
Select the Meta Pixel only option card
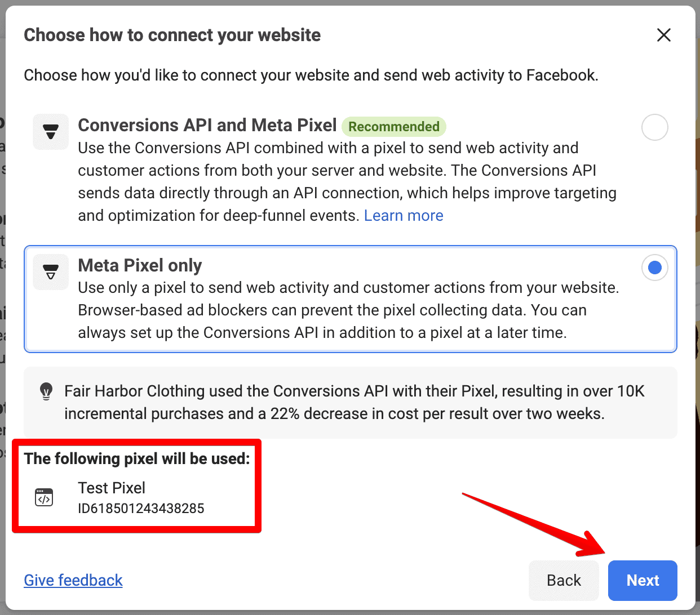click(349, 299)
